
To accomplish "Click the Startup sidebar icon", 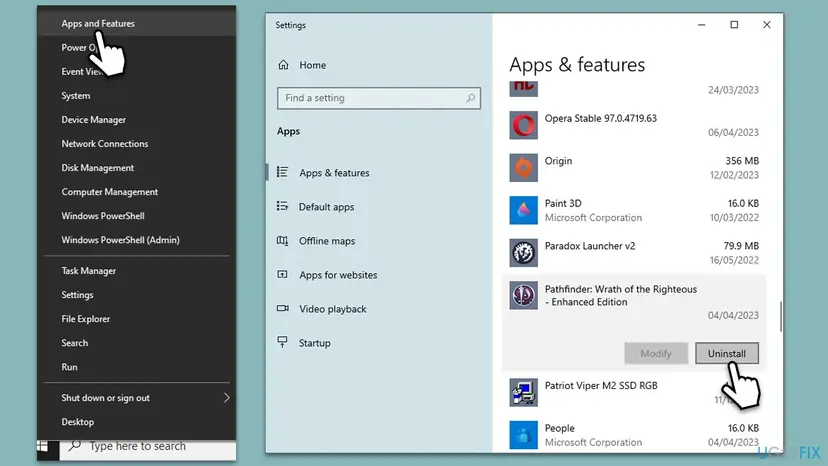I will coord(283,342).
